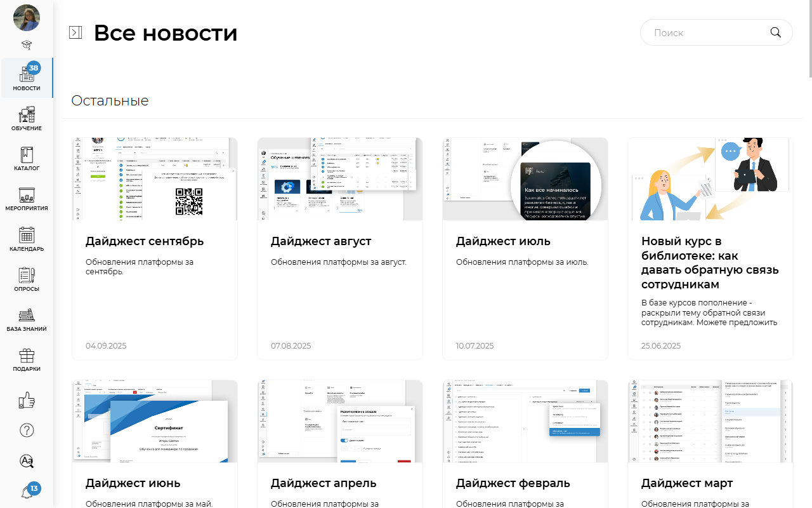Click the feedback course description text
Viewport: 812px width, 508px height.
tap(709, 312)
